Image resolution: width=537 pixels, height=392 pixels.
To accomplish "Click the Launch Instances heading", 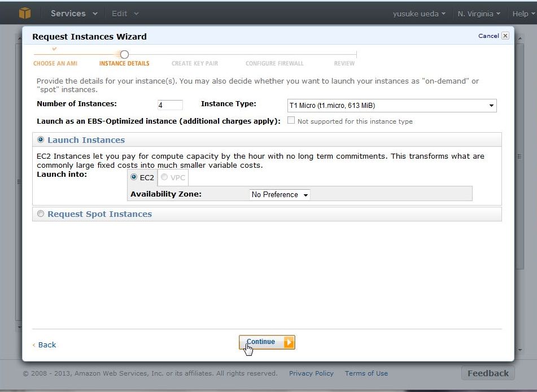I will tap(86, 140).
